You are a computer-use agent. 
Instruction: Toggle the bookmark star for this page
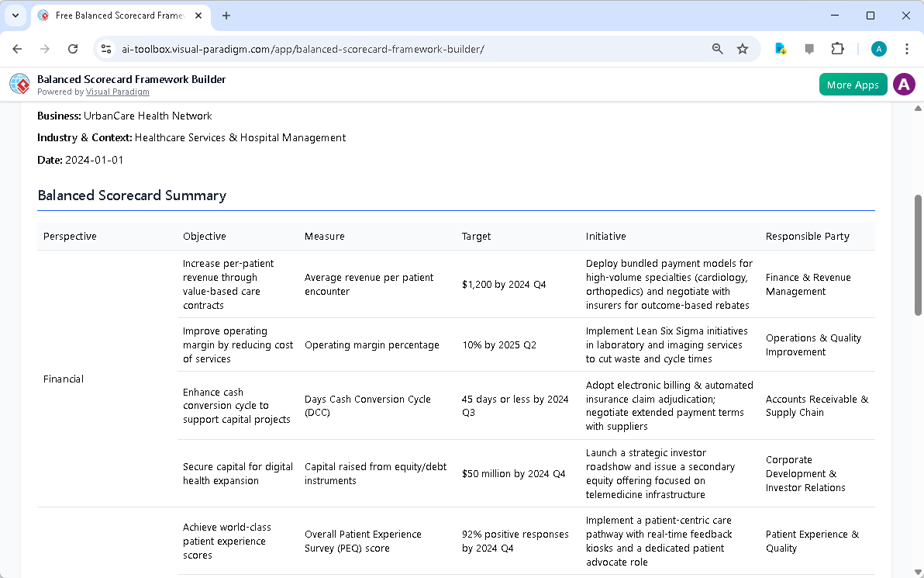[x=743, y=48]
